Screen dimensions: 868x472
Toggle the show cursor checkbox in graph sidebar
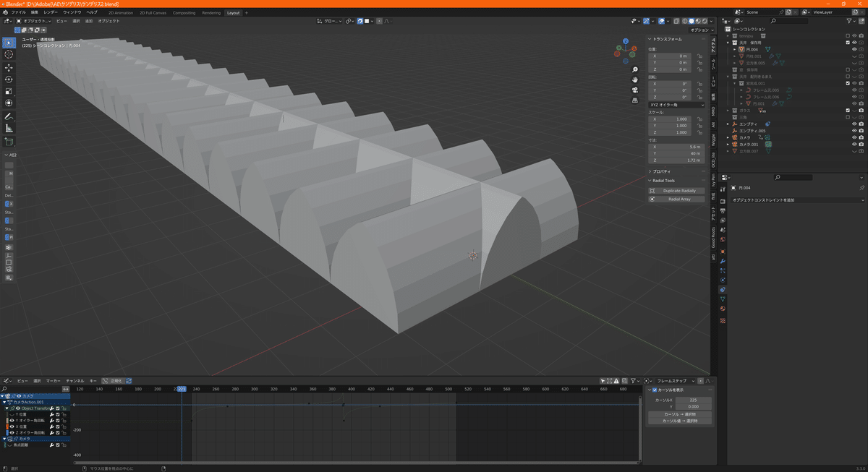coord(655,390)
